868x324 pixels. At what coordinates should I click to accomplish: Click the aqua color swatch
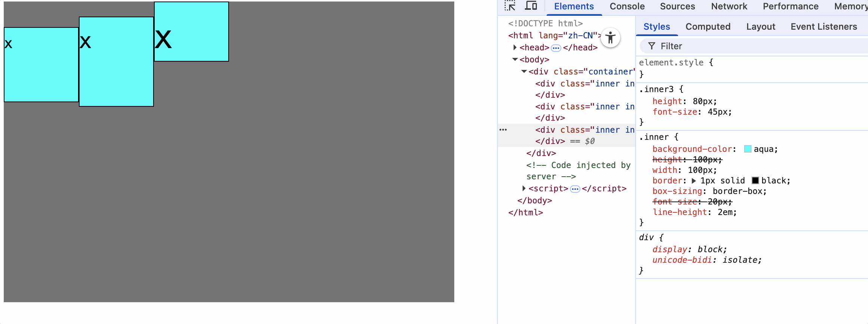point(747,149)
